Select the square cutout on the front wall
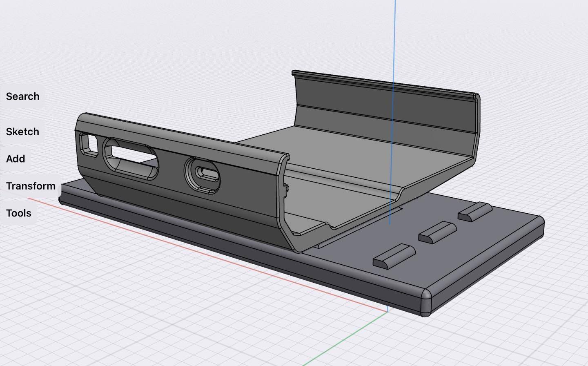The height and width of the screenshot is (366, 588). pos(89,144)
